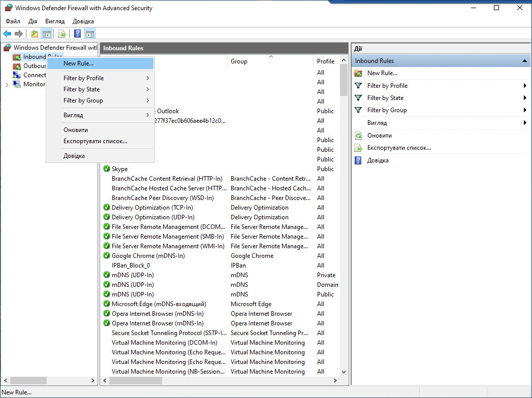The height and width of the screenshot is (398, 532).
Task: Open the Довідка menu in the menu bar
Action: (83, 21)
